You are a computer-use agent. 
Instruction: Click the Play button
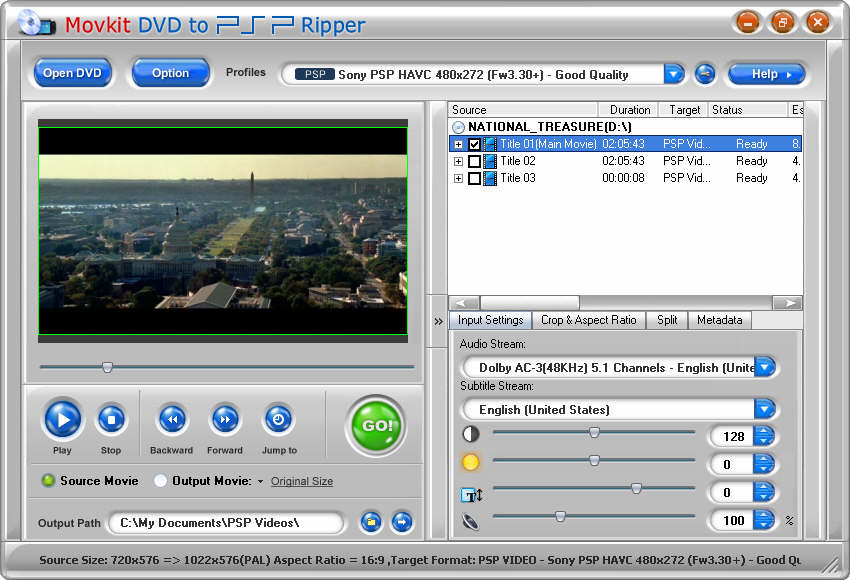pyautogui.click(x=63, y=419)
